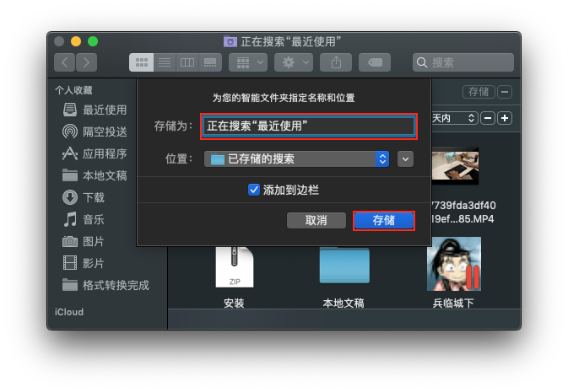Click the 存储 button in dialog
Viewport: 568px width, 392px height.
pos(383,220)
